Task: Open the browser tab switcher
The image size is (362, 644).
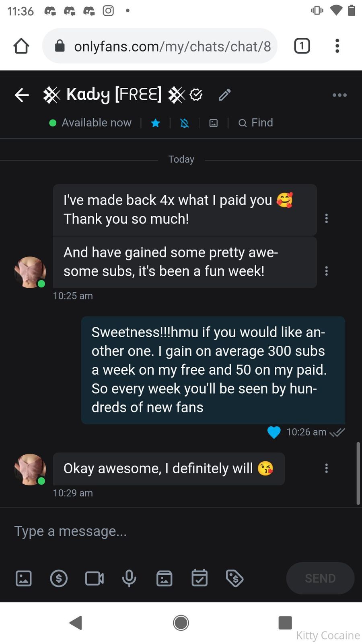Action: click(302, 46)
